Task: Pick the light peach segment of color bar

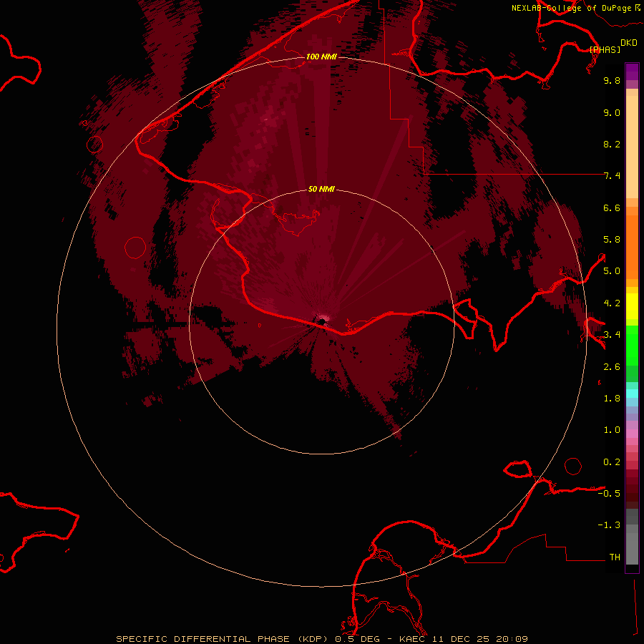Action: (x=632, y=147)
